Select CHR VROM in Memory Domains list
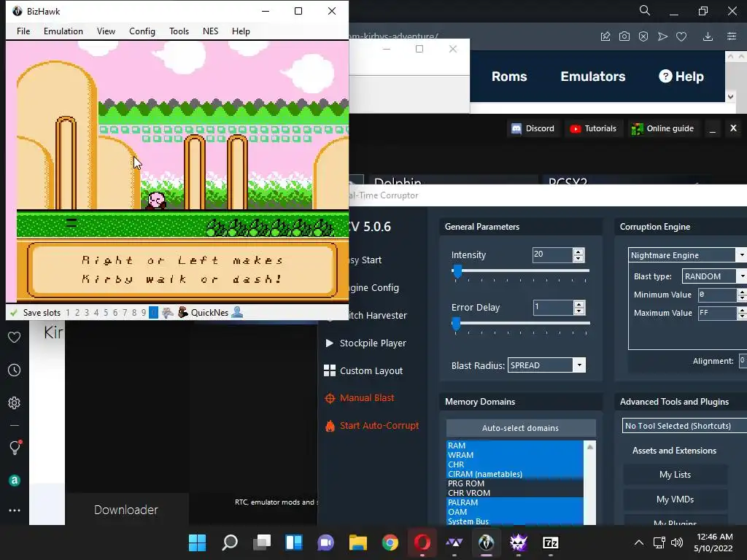The image size is (747, 560). 514,494
